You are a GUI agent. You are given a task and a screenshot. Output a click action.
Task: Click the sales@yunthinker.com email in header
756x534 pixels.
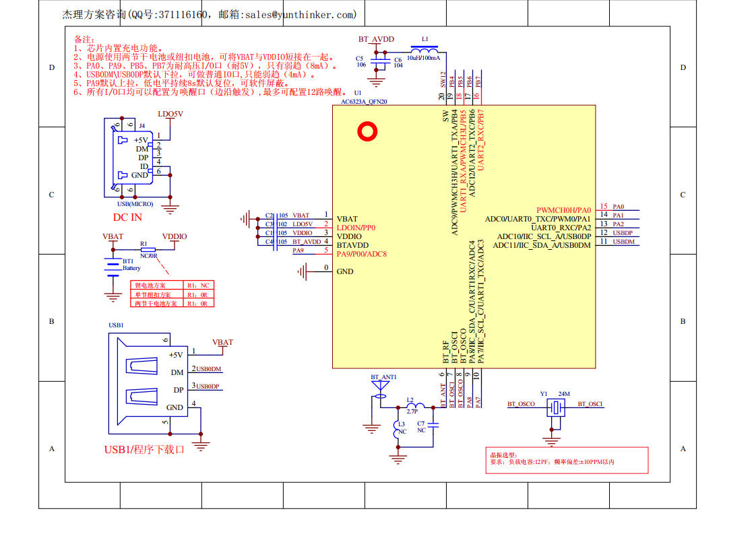[x=299, y=14]
